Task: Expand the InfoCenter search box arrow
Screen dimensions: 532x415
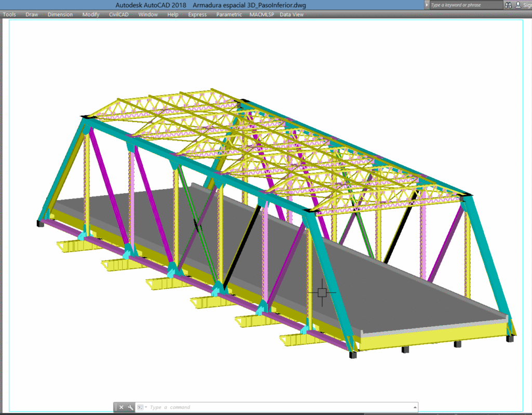Action: [427, 5]
